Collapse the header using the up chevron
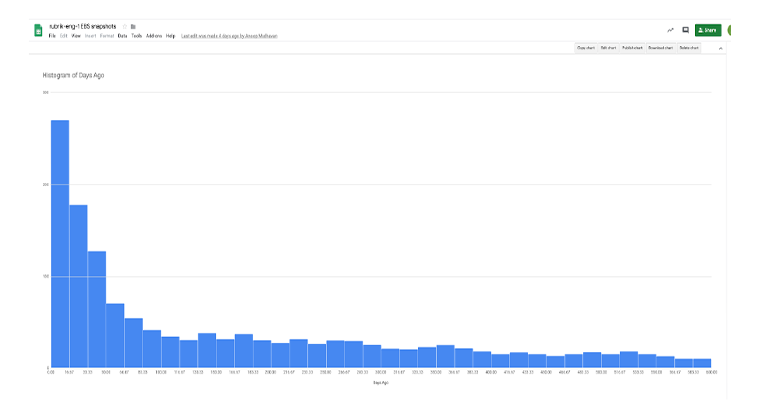The width and height of the screenshot is (780, 400). [720, 48]
